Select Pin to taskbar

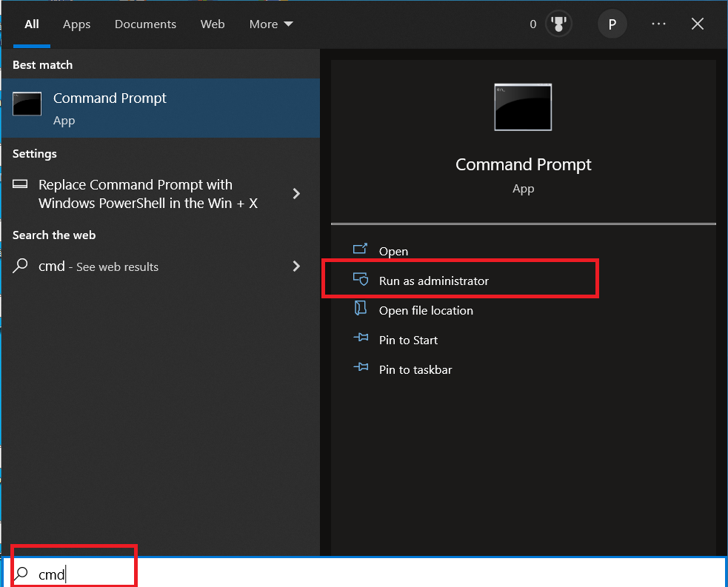415,370
